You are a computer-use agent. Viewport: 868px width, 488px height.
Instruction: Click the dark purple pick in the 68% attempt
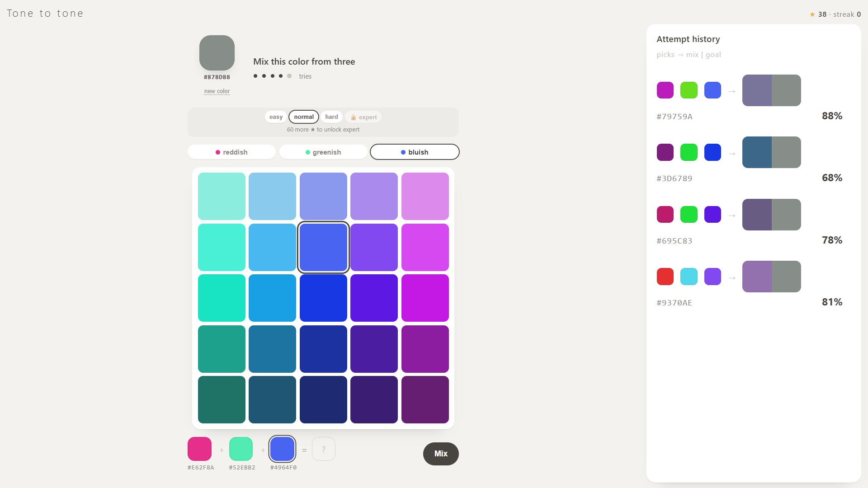tap(665, 152)
